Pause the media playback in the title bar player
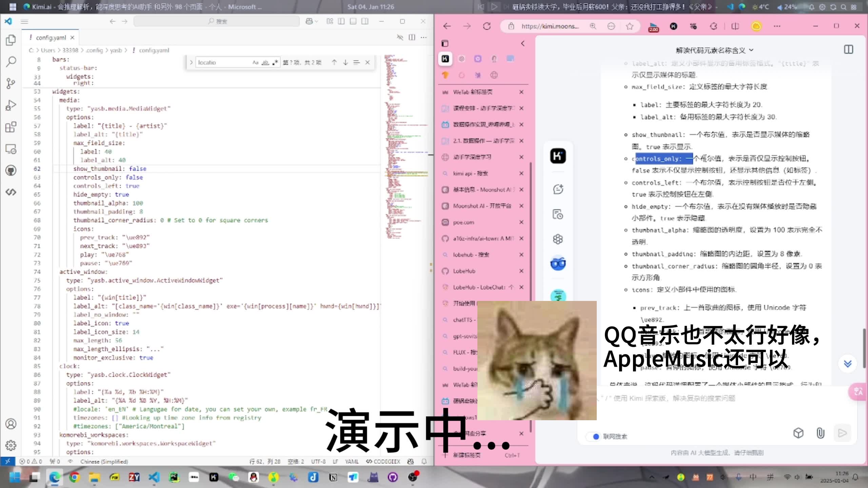 495,7
